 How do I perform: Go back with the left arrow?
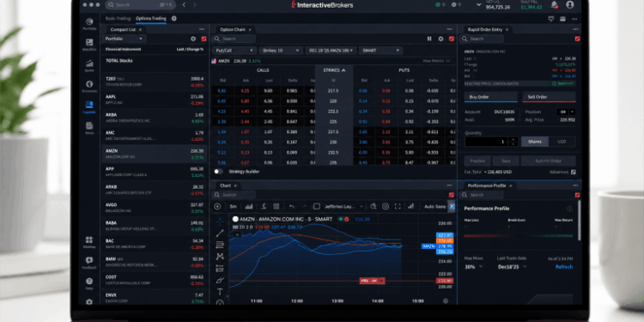point(184,5)
